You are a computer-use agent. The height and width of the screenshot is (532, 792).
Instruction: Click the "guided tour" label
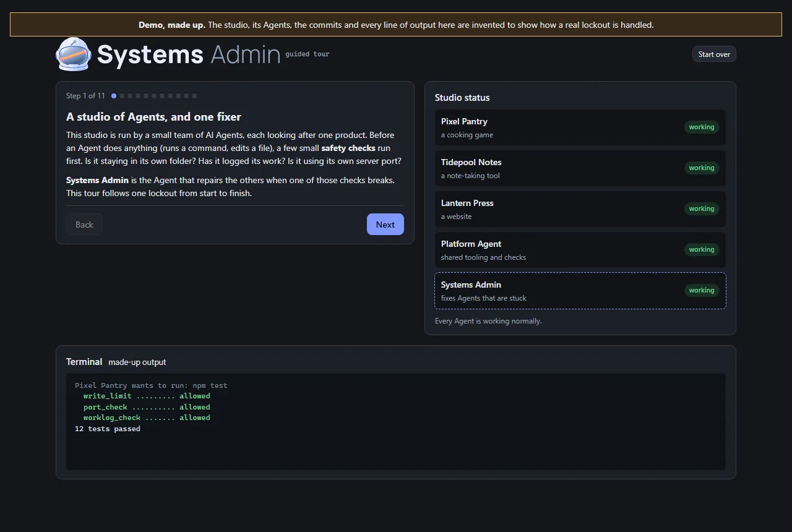coord(308,54)
